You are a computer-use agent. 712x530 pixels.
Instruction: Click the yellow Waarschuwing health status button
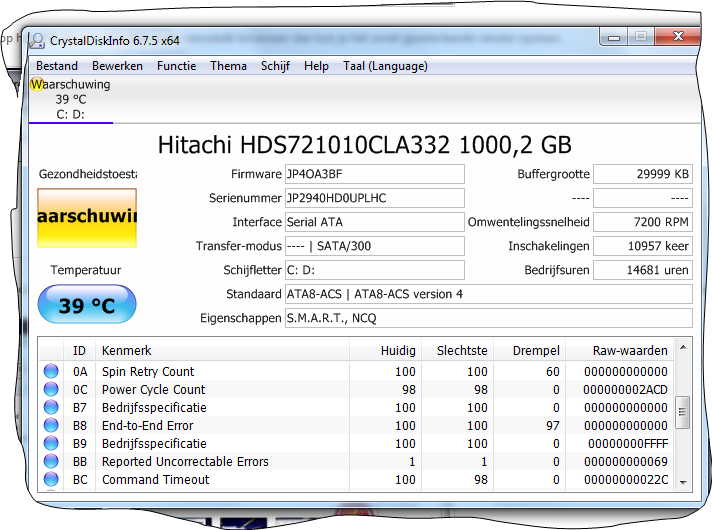87,218
